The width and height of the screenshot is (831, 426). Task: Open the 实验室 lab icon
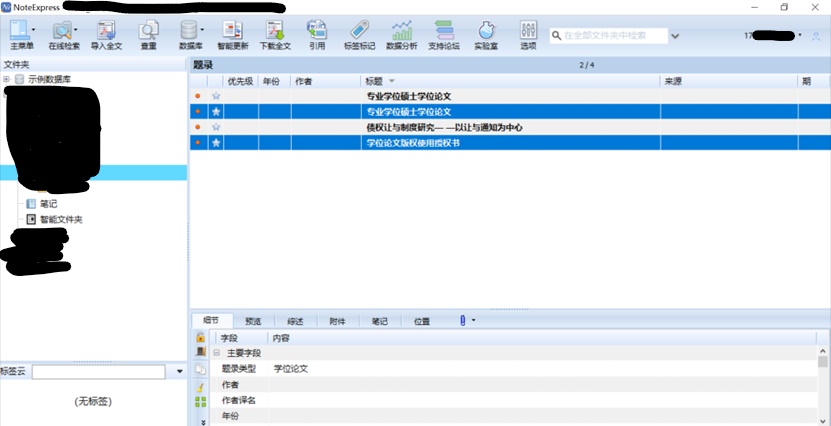[486, 31]
